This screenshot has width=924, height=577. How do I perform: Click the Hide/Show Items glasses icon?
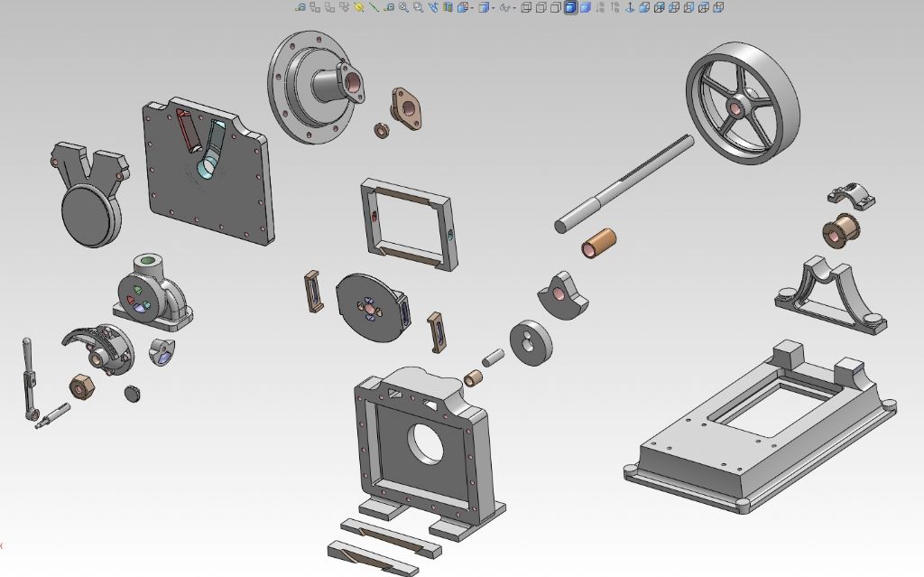point(504,7)
